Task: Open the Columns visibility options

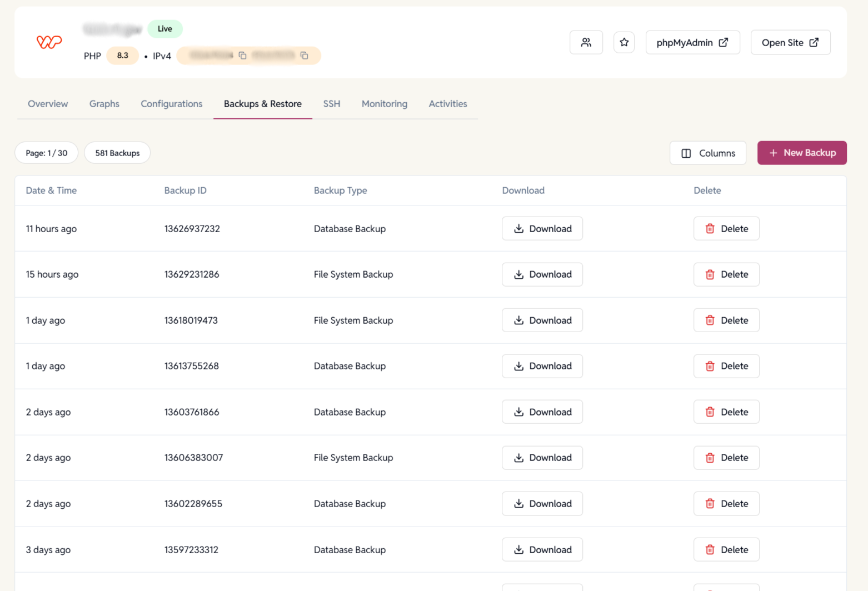Action: (708, 153)
